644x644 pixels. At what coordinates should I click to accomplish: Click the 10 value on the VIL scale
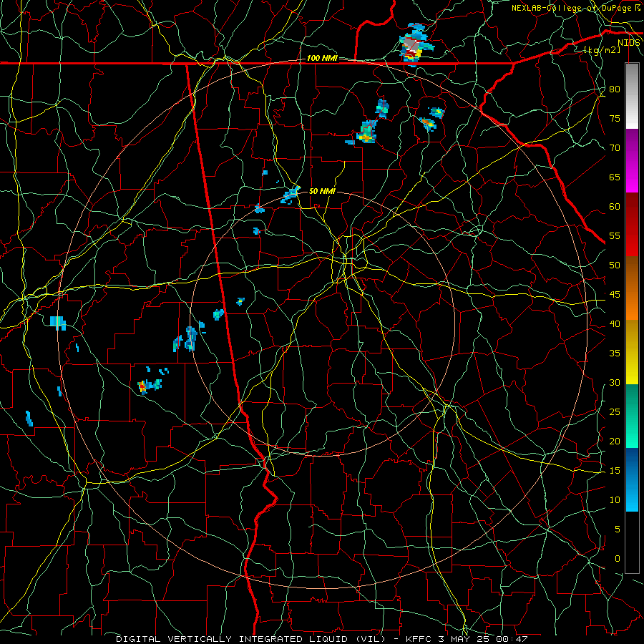pos(615,500)
